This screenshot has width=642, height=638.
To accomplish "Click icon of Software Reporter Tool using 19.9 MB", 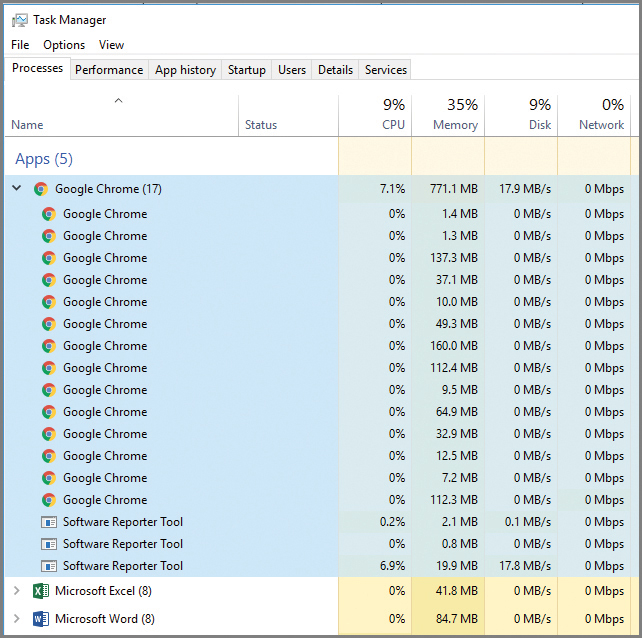I will (x=48, y=566).
